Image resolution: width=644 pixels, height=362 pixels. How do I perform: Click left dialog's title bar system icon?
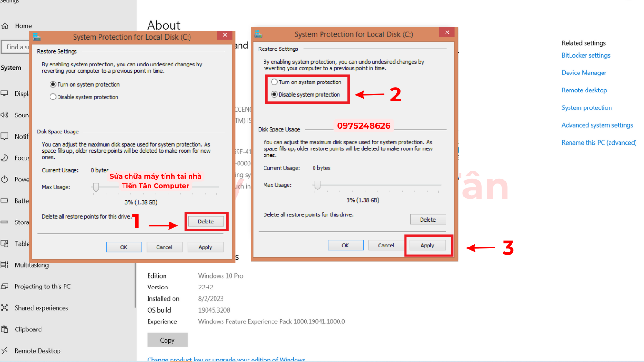pos(37,37)
